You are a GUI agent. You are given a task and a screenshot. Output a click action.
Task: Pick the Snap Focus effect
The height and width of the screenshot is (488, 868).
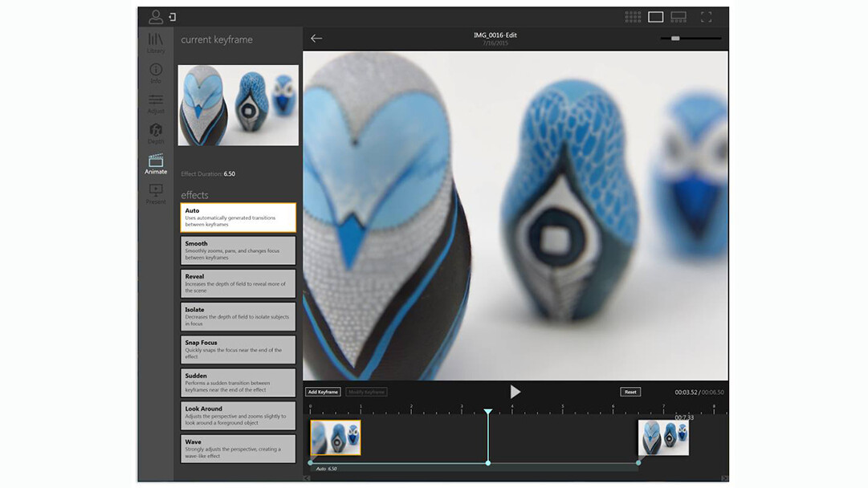pyautogui.click(x=238, y=349)
